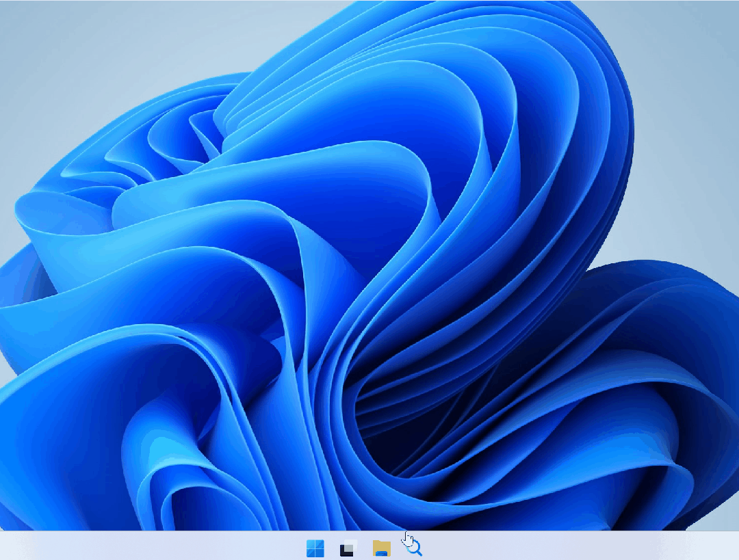This screenshot has height=560, width=739.
Task: Launch File Explorer from the taskbar
Action: [381, 548]
